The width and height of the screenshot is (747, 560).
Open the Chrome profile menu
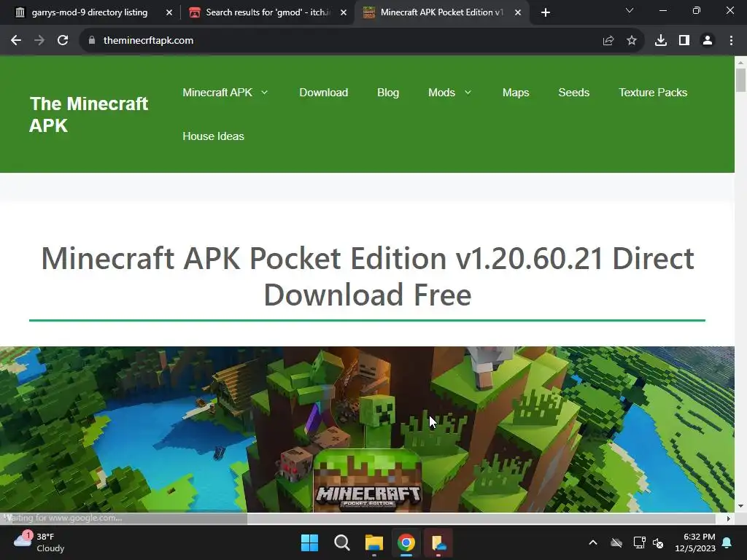[708, 41]
